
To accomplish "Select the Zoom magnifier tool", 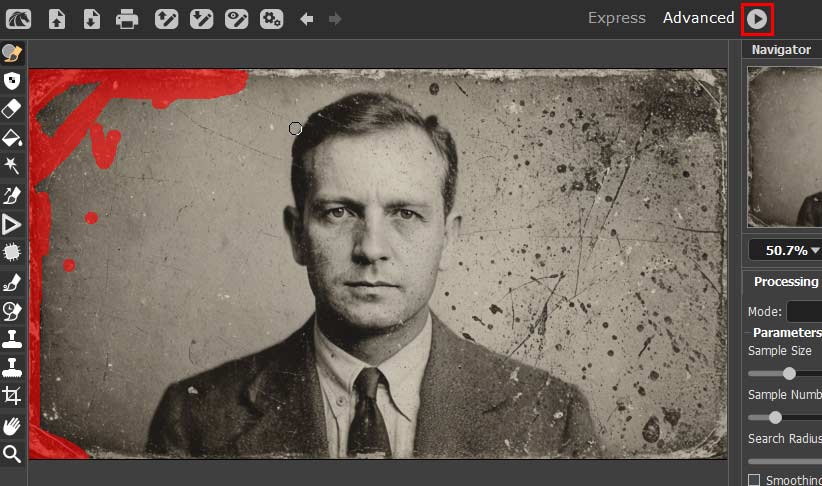I will (12, 454).
